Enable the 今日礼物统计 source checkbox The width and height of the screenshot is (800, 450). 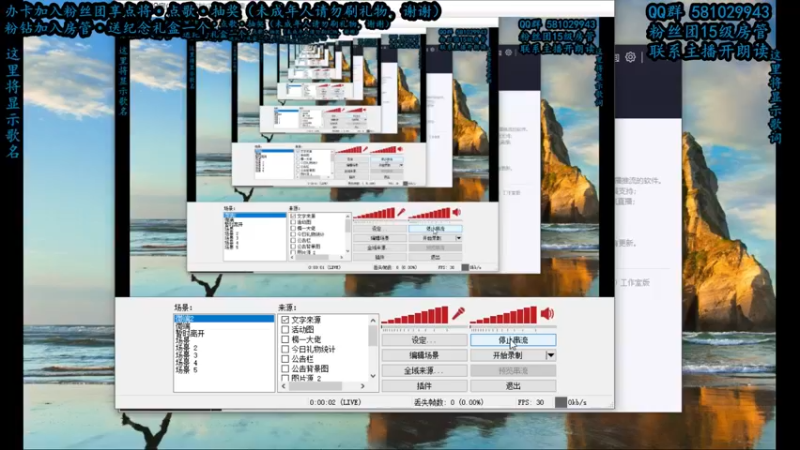tap(285, 349)
